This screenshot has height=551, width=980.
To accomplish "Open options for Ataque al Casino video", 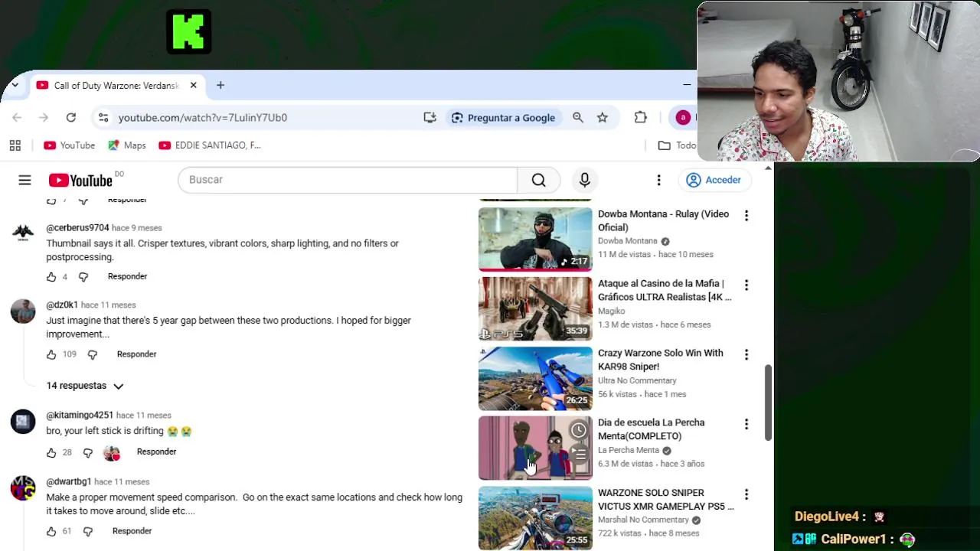I will tap(746, 285).
